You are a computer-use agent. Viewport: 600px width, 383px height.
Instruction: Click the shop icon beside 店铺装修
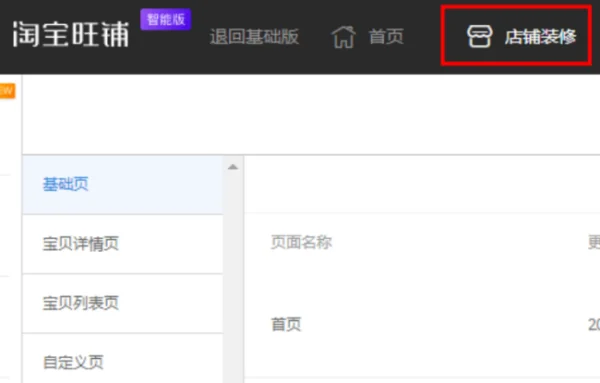click(479, 36)
